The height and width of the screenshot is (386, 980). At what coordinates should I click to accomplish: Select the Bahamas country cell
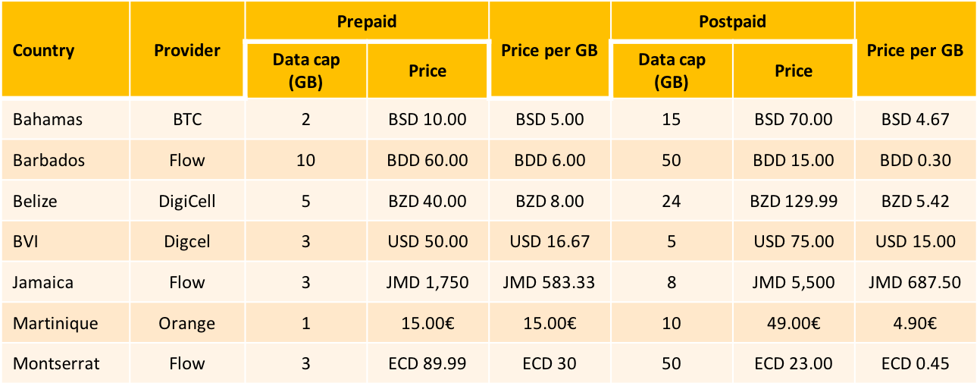coord(48,119)
